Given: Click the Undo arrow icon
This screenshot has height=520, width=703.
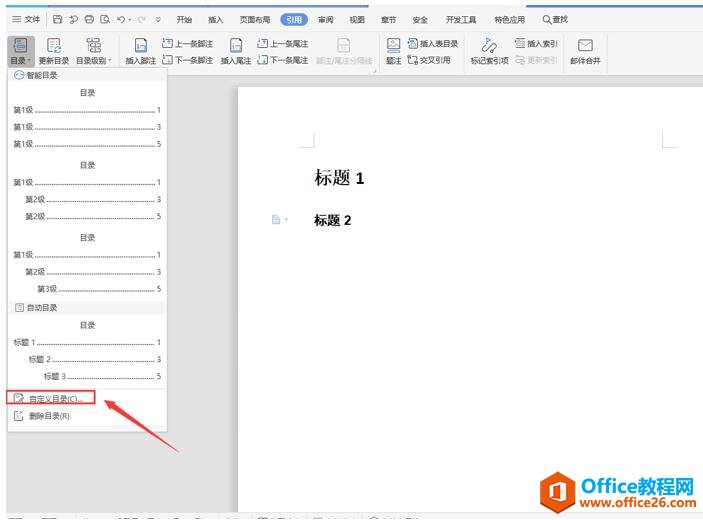Looking at the screenshot, I should 121,20.
